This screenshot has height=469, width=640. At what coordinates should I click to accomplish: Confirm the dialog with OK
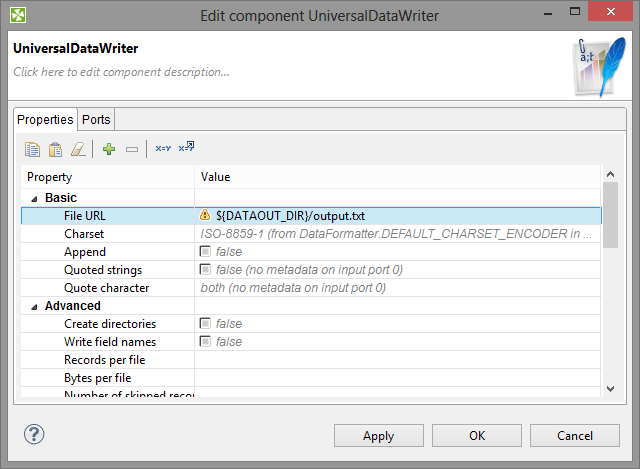click(477, 436)
